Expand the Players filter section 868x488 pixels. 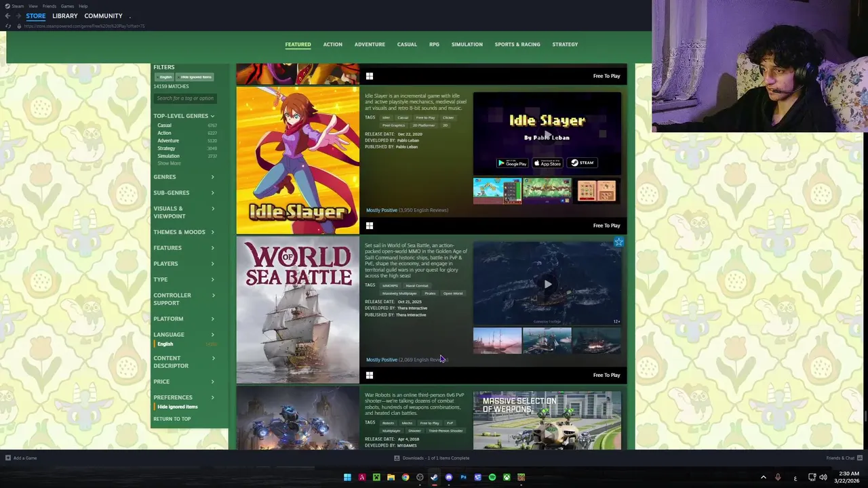tap(184, 264)
